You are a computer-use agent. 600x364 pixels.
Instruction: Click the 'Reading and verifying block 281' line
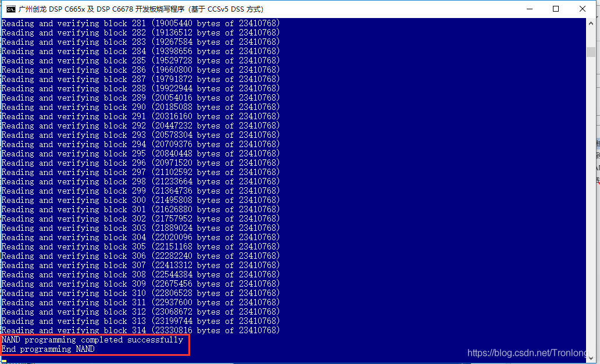(140, 23)
